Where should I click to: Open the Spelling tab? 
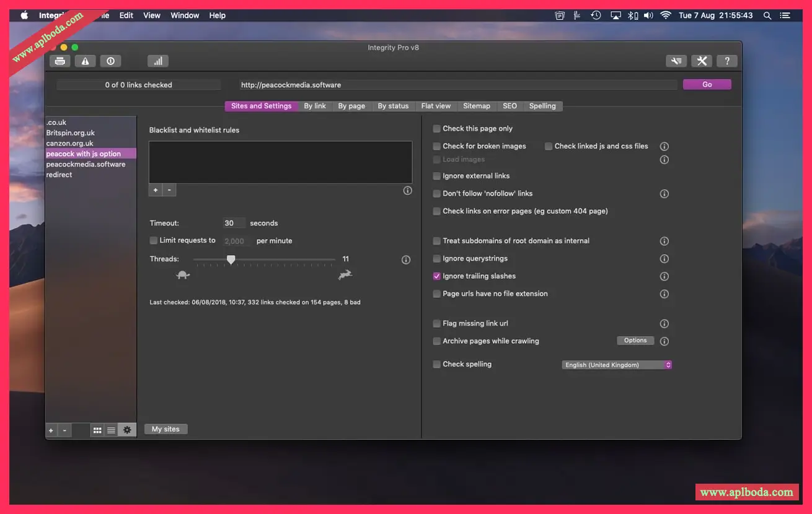[x=542, y=106]
